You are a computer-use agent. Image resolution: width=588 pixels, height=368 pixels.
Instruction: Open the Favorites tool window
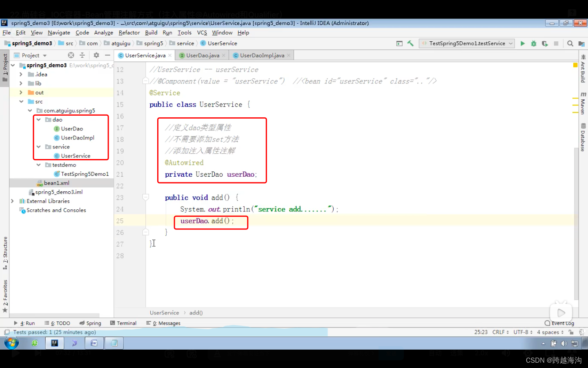pyautogui.click(x=5, y=296)
